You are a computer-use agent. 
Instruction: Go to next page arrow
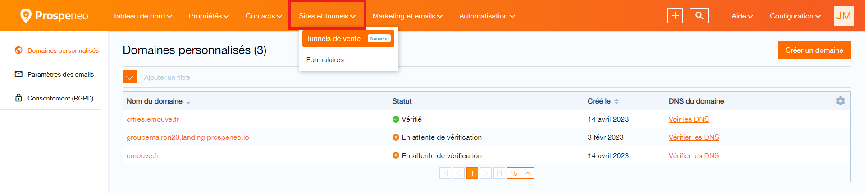486,173
